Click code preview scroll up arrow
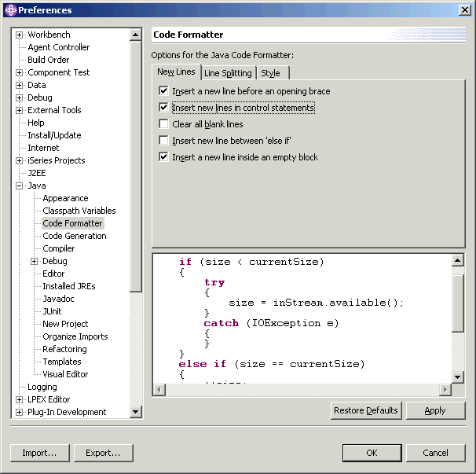The width and height of the screenshot is (476, 474). coord(459,260)
